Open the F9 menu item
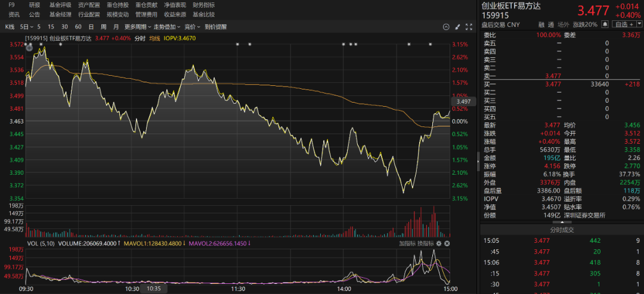 click(11, 5)
